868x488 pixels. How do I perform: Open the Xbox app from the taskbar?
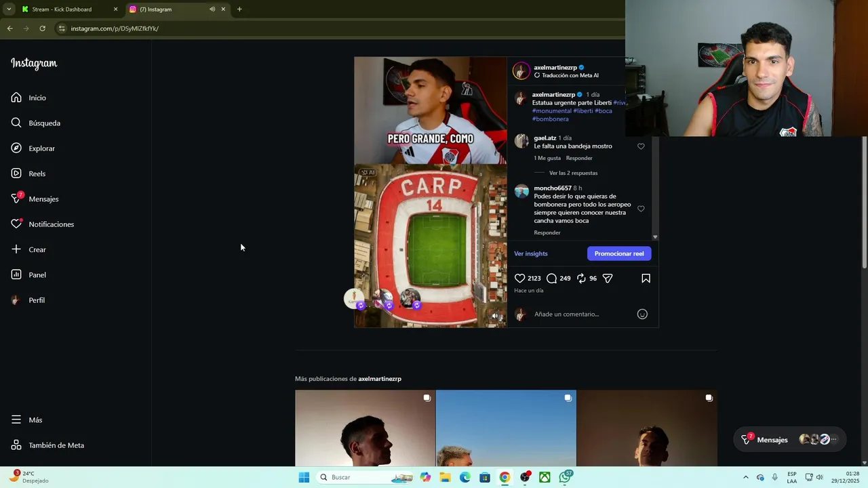coord(545,477)
